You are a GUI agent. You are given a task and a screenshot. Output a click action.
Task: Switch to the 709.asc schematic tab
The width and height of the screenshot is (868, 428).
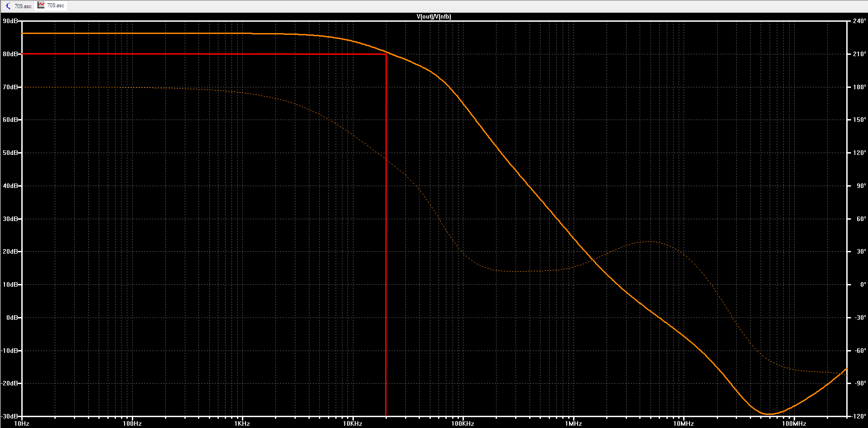(x=18, y=6)
